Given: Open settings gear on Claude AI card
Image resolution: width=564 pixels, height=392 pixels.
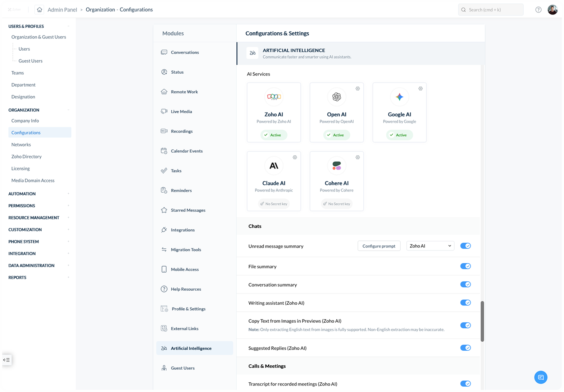Looking at the screenshot, I should 295,157.
